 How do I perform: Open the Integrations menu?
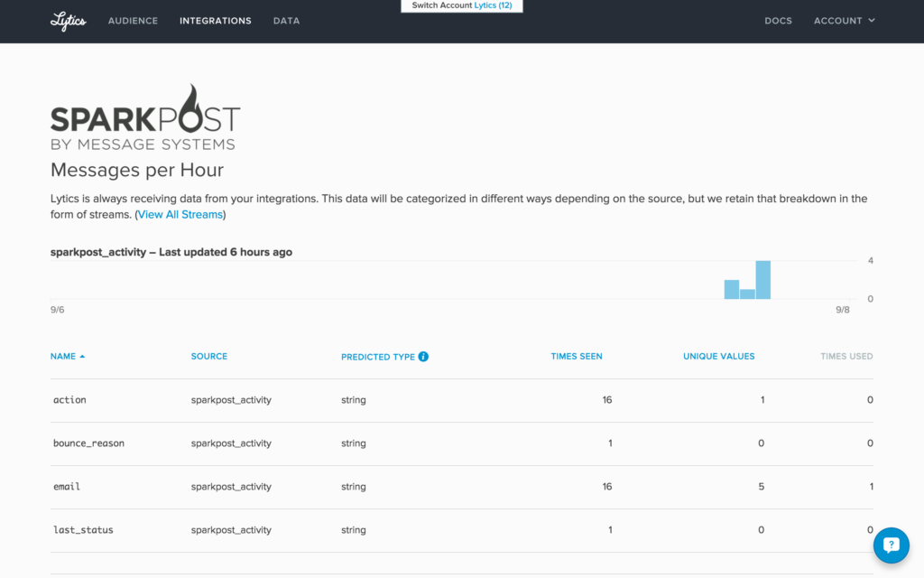pos(215,21)
